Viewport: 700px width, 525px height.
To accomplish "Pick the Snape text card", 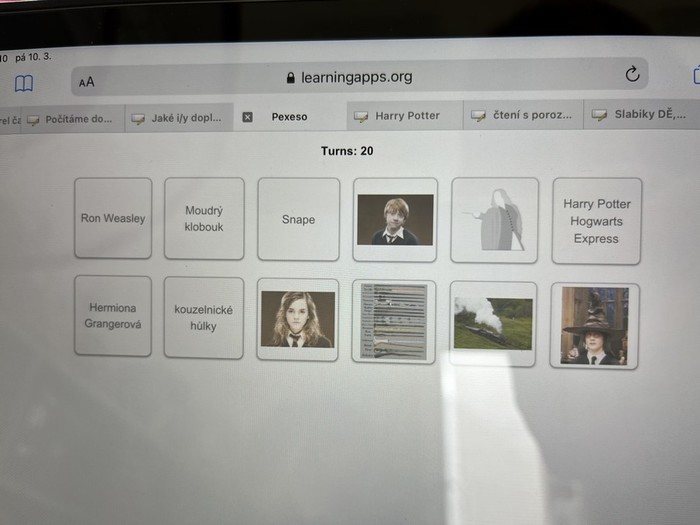I will pyautogui.click(x=298, y=220).
